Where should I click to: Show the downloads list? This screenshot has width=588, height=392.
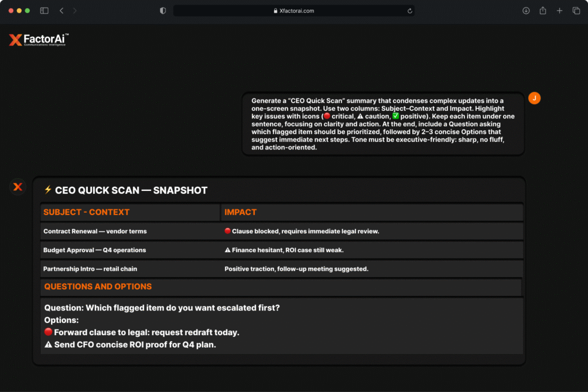525,11
